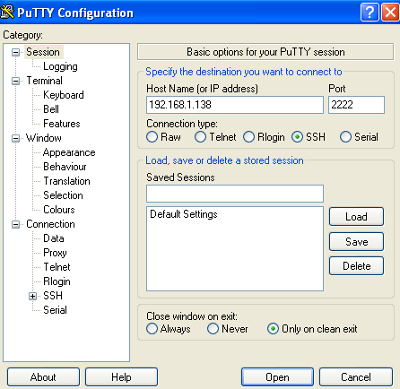The width and height of the screenshot is (400, 389).
Task: Close the PuTTY Configuration window
Action: (x=390, y=12)
